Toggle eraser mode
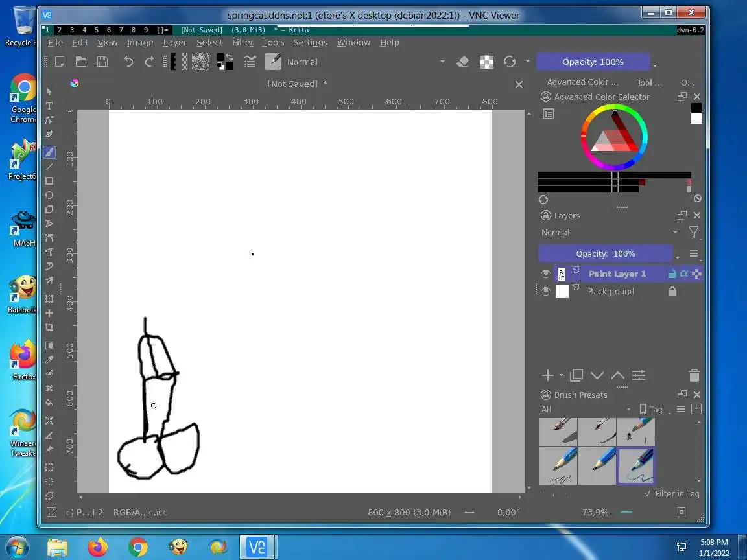 462,62
